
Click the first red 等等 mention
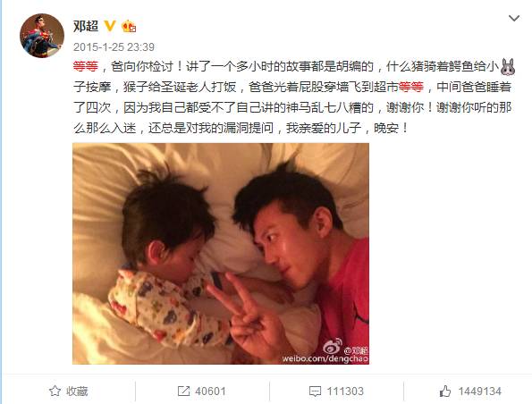(86, 66)
